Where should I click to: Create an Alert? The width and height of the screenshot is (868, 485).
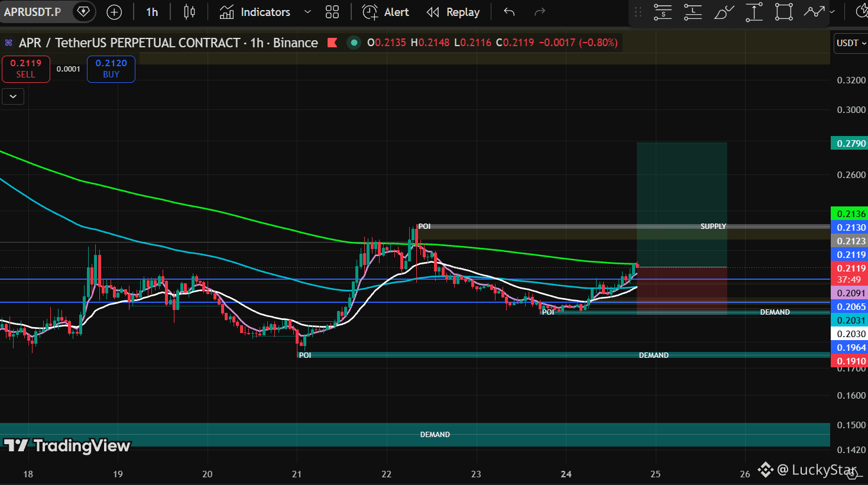tap(386, 12)
